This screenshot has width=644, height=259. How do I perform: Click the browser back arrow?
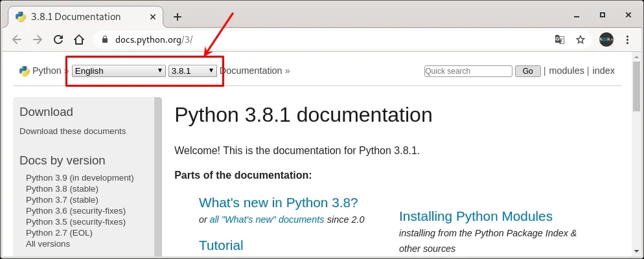coord(17,39)
